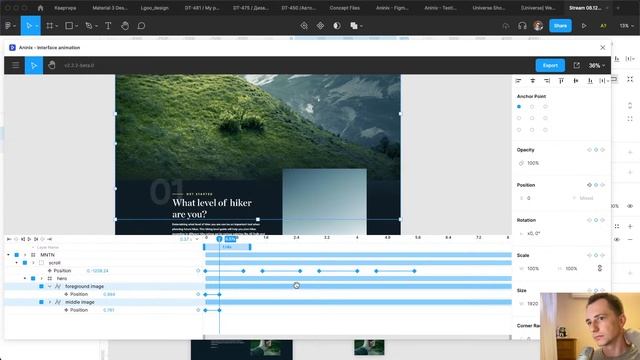Switch to the Material 3 Des... tab
The image size is (640, 360).
coord(110,8)
